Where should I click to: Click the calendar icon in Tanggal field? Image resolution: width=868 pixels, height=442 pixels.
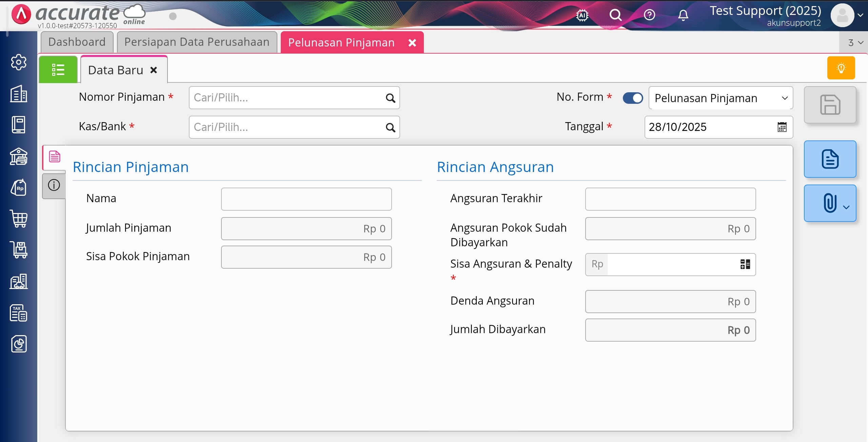coord(782,127)
